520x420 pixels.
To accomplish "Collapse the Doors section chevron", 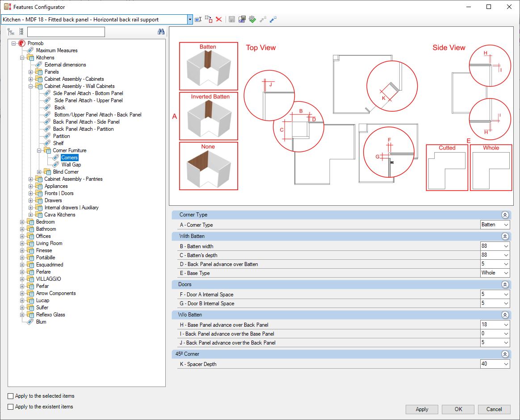I will (x=505, y=284).
